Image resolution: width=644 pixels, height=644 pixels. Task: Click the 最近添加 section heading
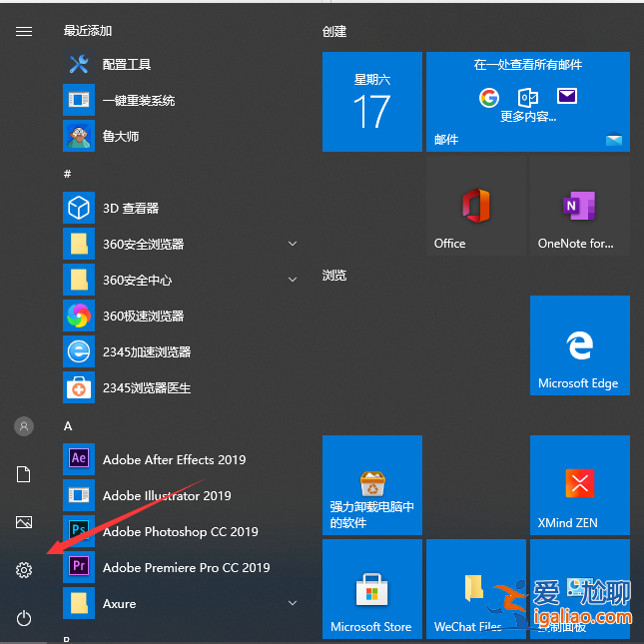click(x=88, y=31)
